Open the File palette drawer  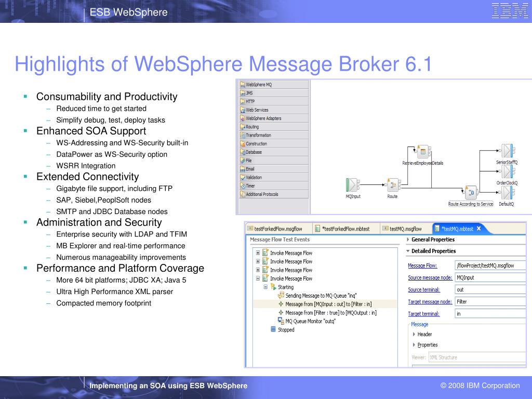(274, 161)
